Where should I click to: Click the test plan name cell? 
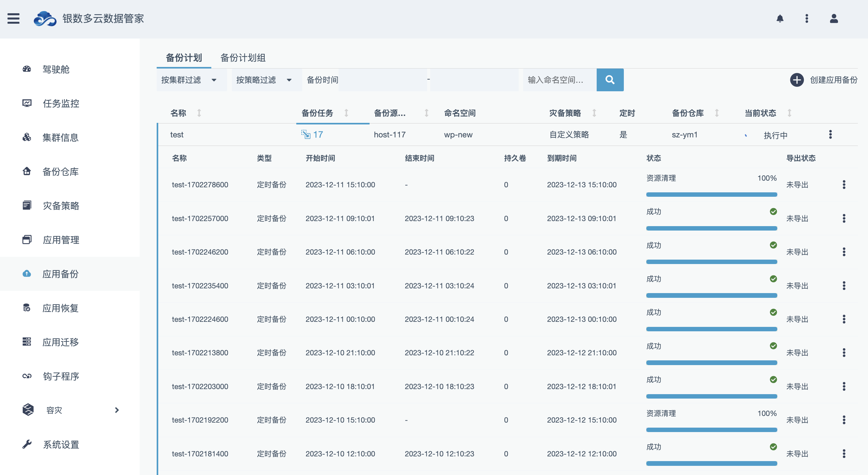click(x=177, y=135)
